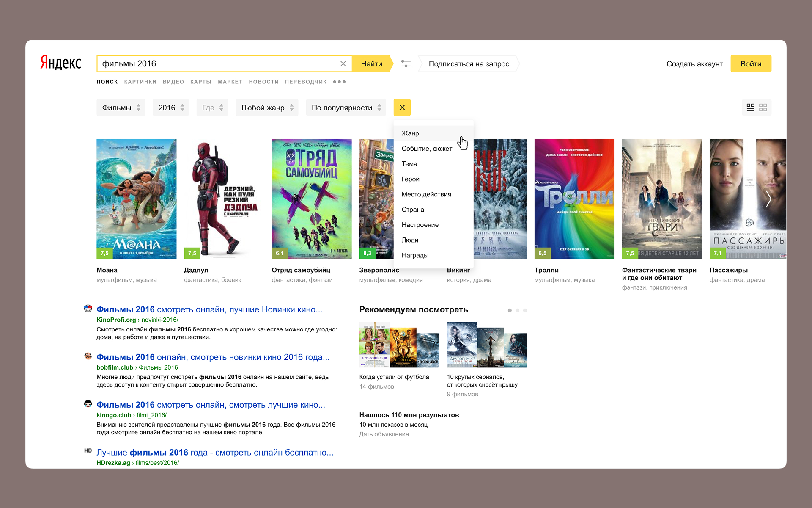Open the Тролли movie poster

[x=574, y=199]
